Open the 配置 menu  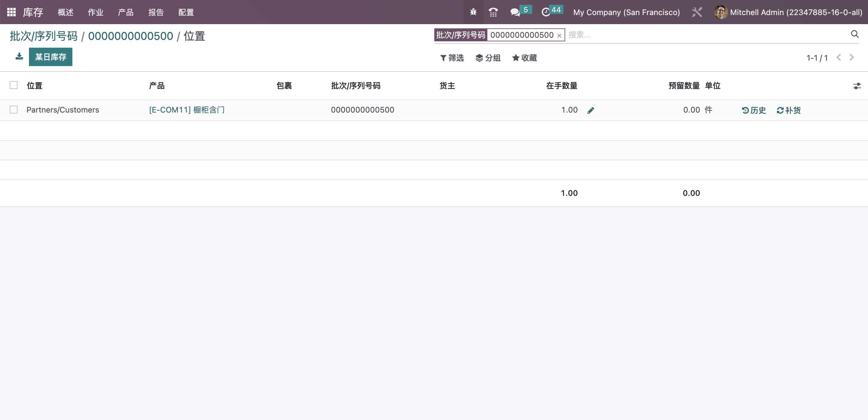tap(186, 12)
